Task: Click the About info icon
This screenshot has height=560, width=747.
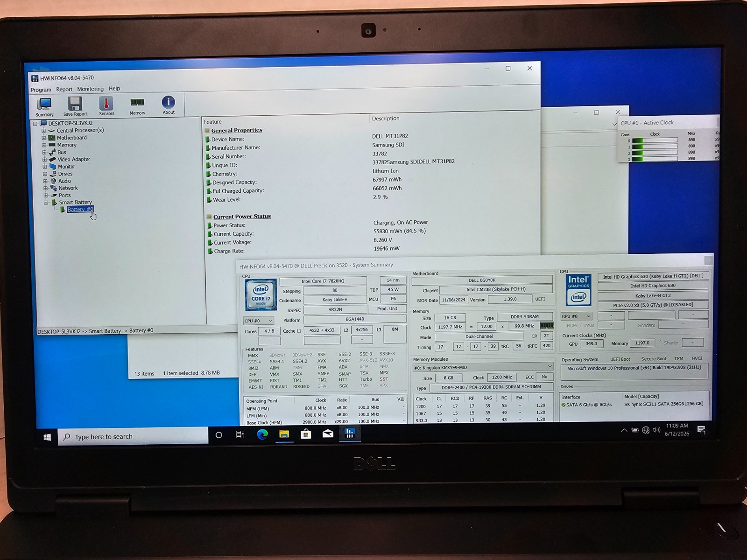Action: 169,105
